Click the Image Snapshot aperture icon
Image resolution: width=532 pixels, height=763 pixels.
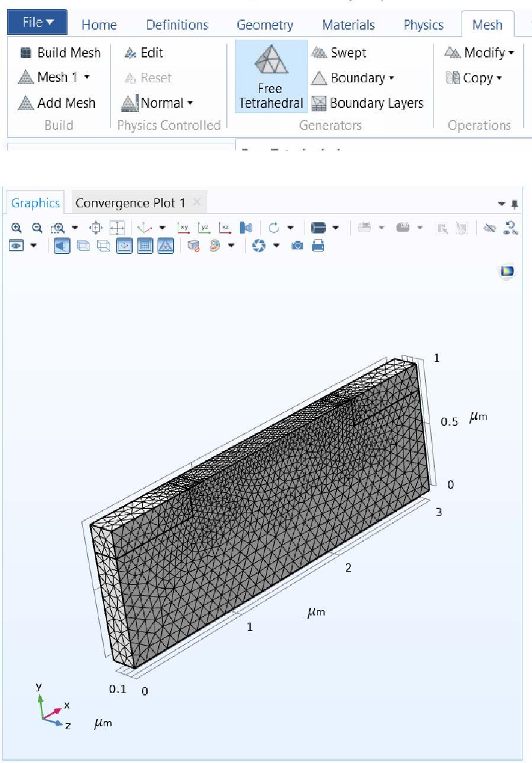click(259, 245)
